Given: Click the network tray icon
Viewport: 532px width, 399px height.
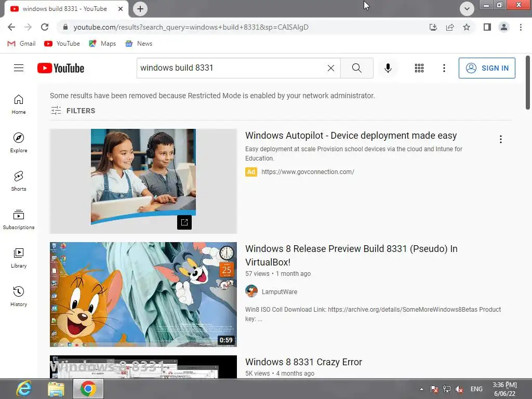Looking at the screenshot, I should 447,389.
